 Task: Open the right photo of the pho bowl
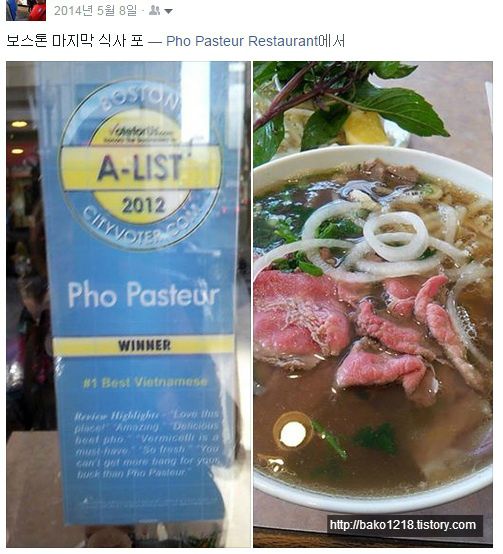(x=373, y=304)
